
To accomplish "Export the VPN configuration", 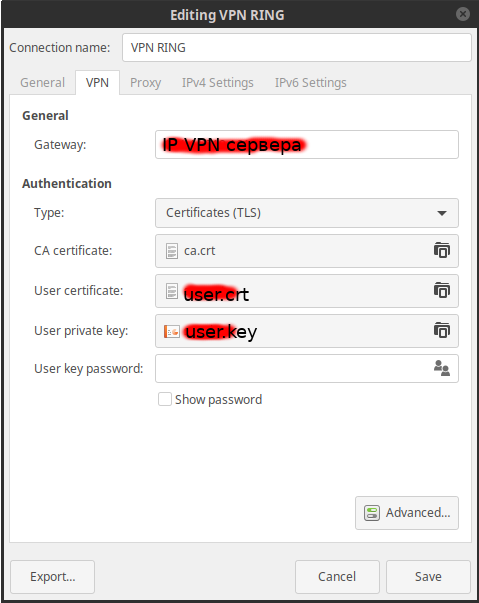I will pyautogui.click(x=53, y=576).
